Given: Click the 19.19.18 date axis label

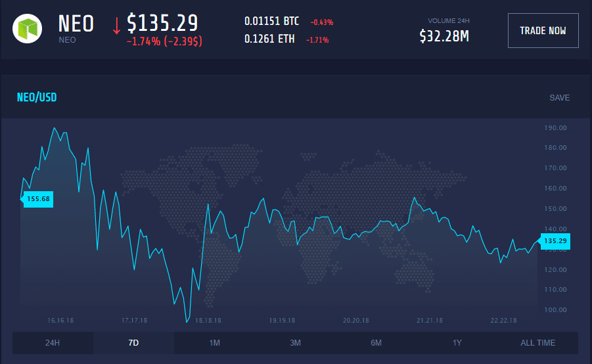Looking at the screenshot, I should [282, 320].
